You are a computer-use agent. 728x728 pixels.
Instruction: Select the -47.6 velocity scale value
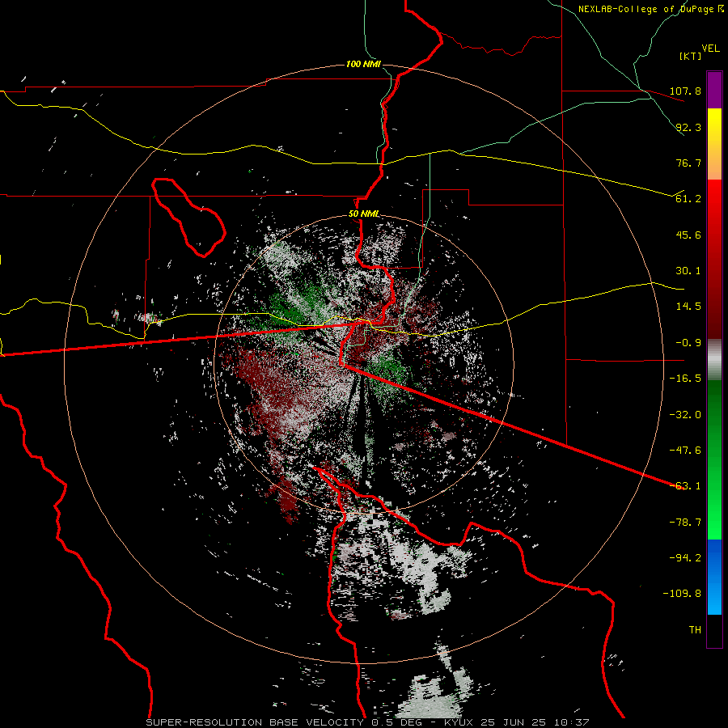pyautogui.click(x=685, y=451)
